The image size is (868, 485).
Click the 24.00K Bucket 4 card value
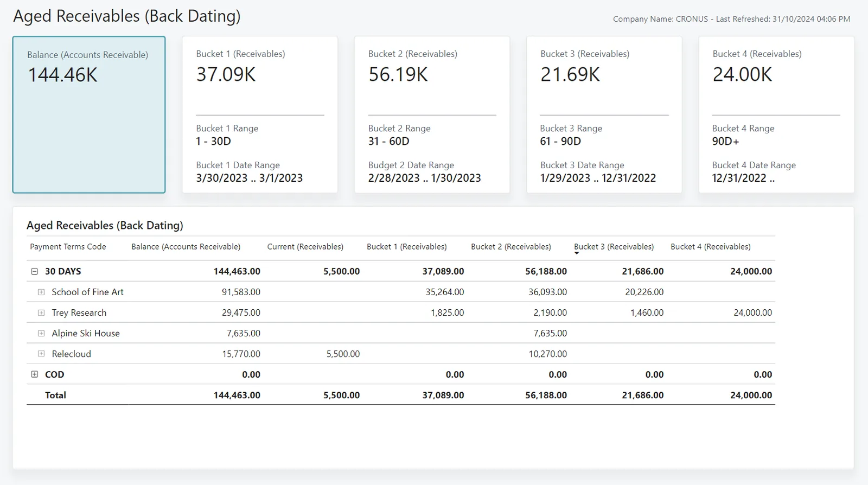(742, 74)
